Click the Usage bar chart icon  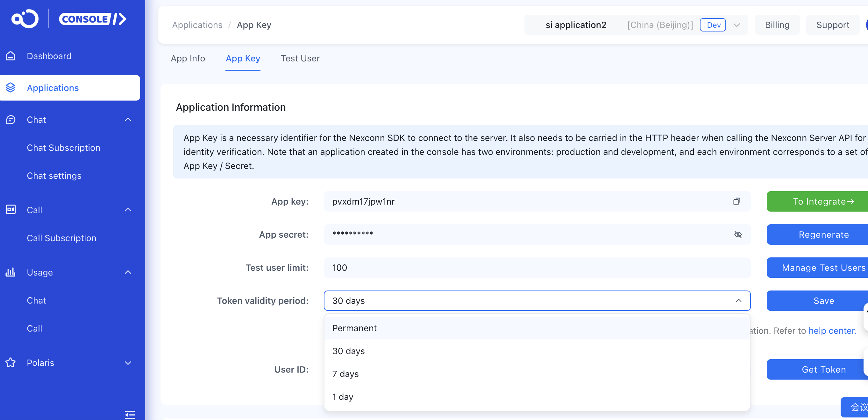click(11, 272)
